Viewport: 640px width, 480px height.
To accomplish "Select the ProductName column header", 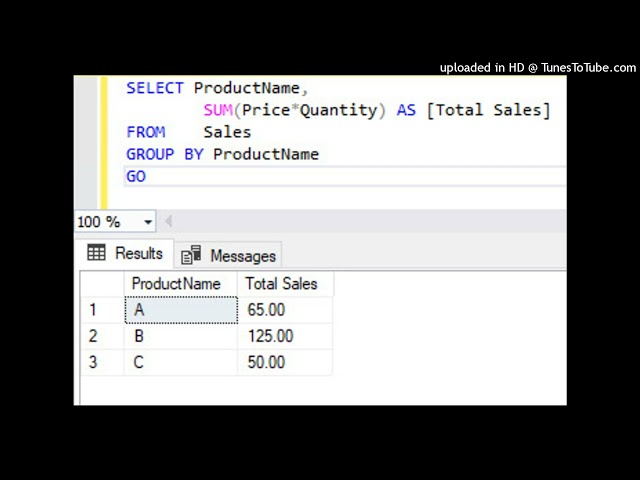I will tap(180, 284).
